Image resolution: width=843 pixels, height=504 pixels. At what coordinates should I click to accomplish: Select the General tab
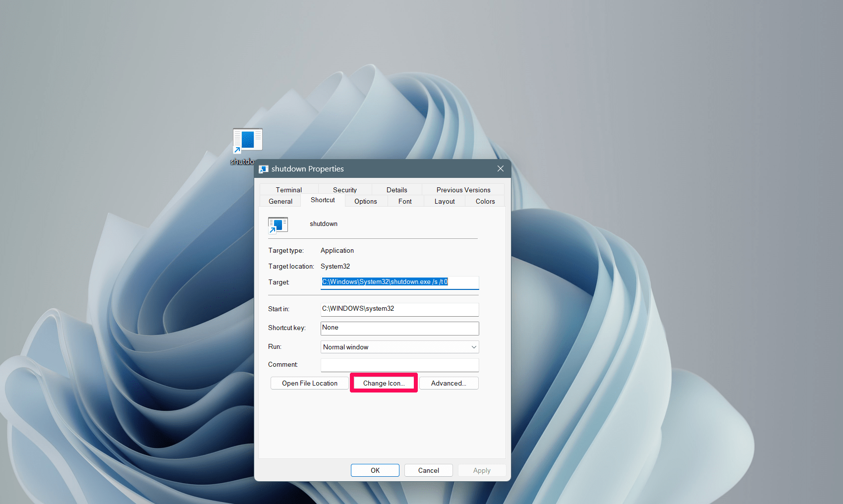(281, 201)
